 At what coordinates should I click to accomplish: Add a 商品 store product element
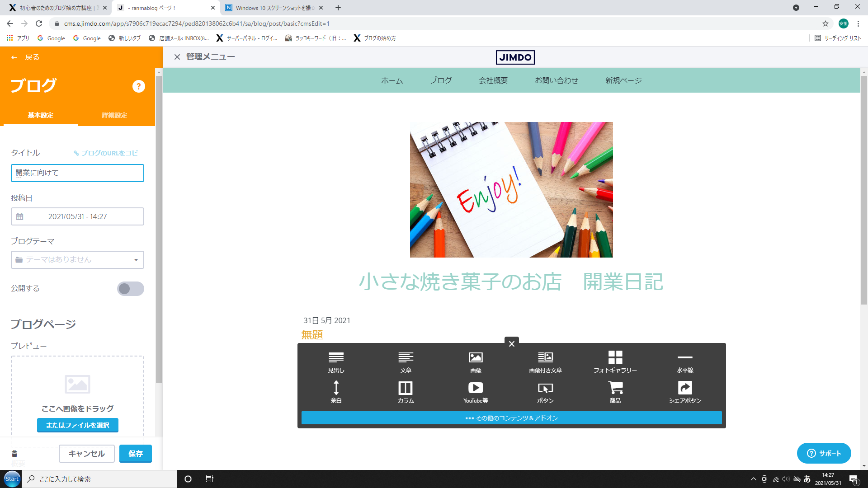(615, 392)
